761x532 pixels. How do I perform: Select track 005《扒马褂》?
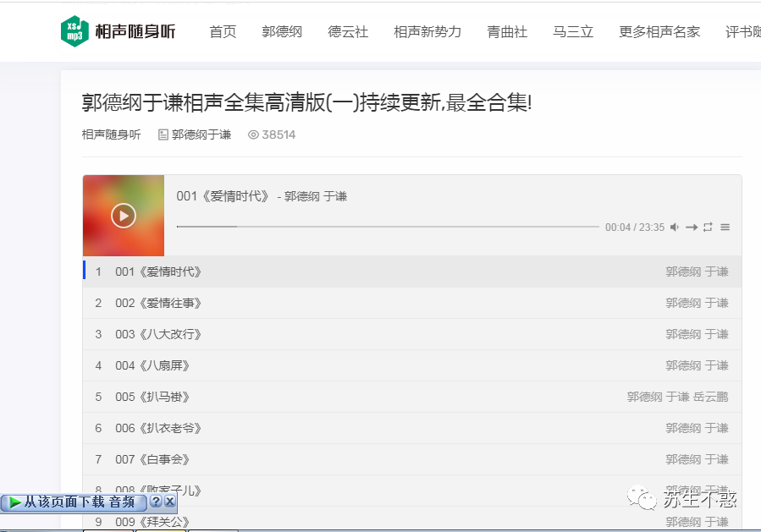[412, 397]
